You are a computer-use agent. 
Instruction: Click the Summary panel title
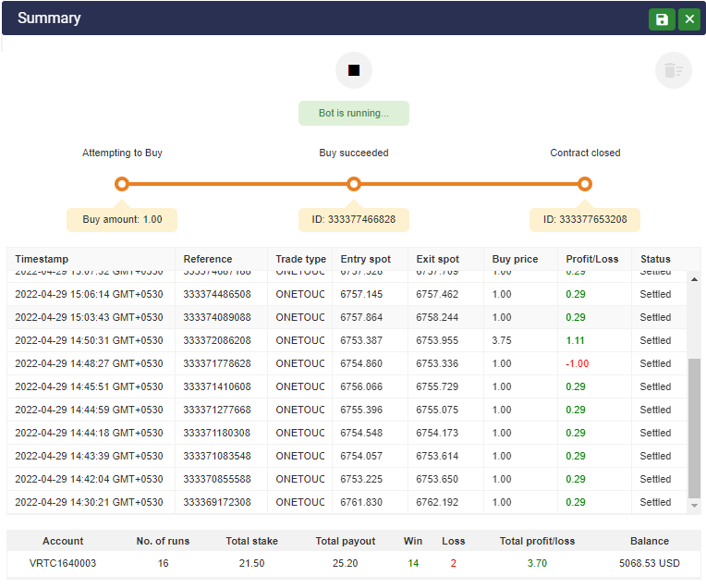coord(49,18)
